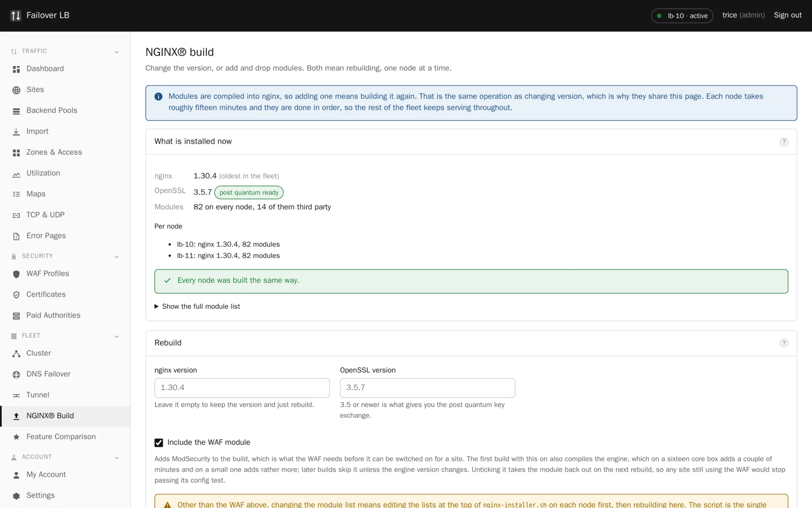Click the lb-10 · active status badge
812x508 pixels.
click(682, 16)
